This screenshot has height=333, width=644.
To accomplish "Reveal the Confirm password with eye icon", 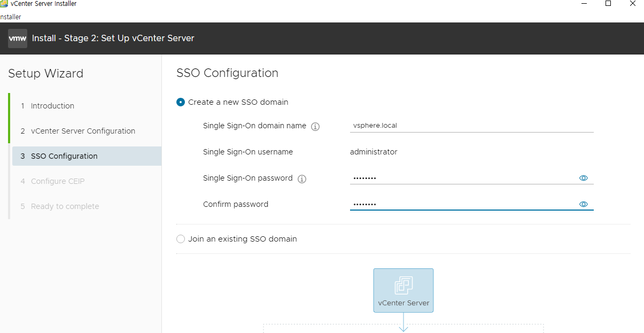I will point(584,204).
